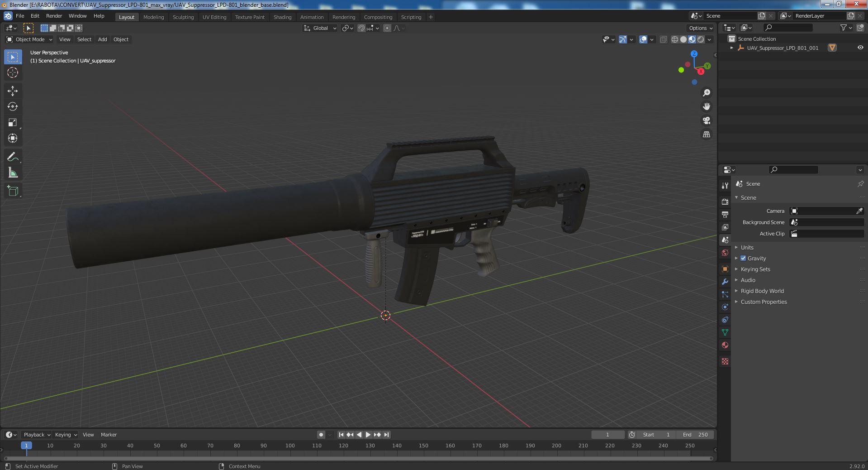Select the Annotate tool
Screen dimensions: 868x470
tap(13, 157)
